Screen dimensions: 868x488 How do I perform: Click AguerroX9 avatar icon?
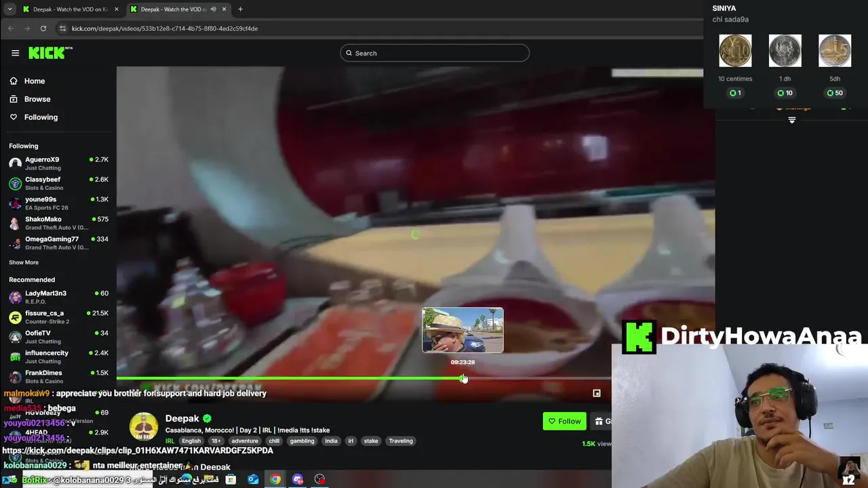pyautogui.click(x=15, y=163)
